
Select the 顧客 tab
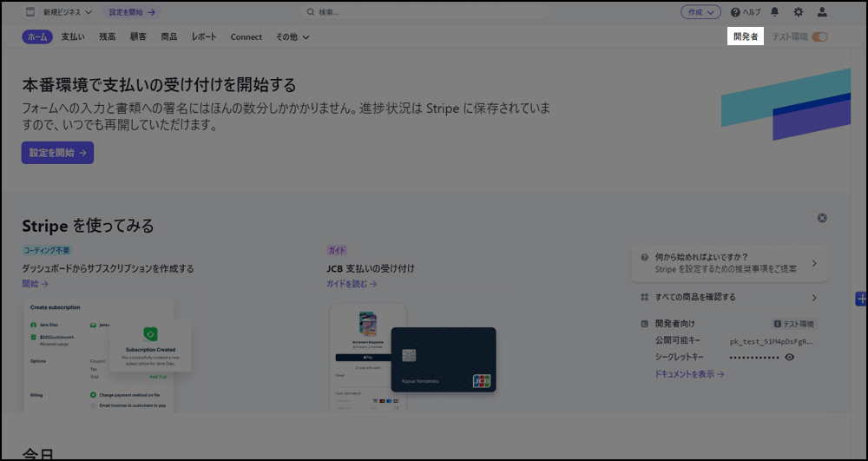coord(138,37)
